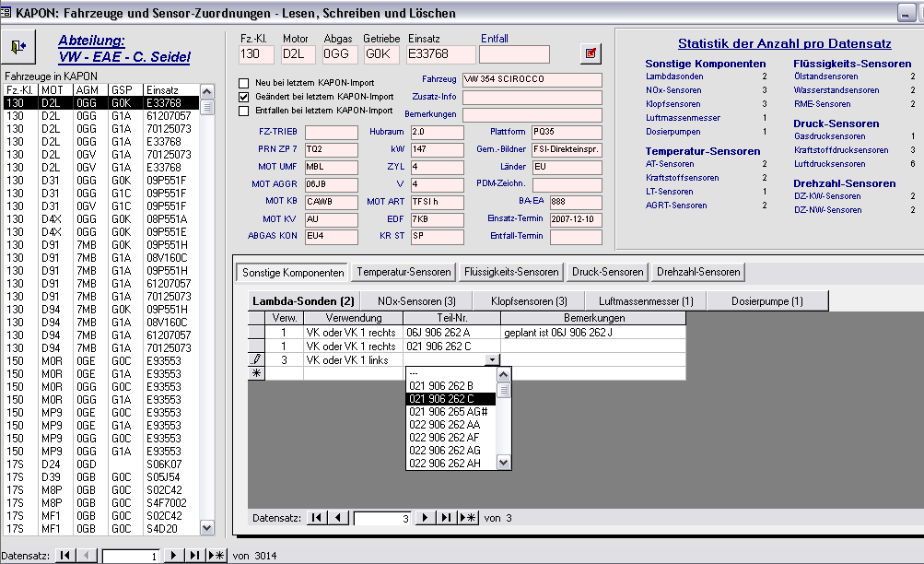The image size is (924, 564).
Task: Select the new-record asterisk row selector
Action: coord(256,373)
